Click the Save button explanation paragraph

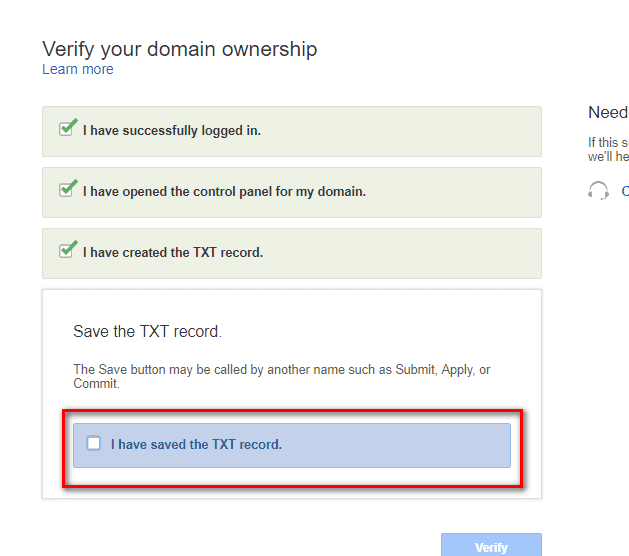[282, 376]
